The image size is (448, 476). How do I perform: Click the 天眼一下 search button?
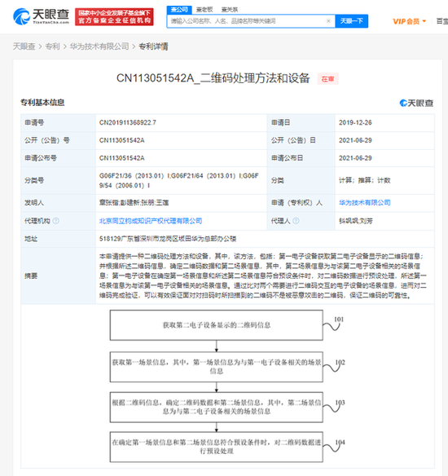tap(352, 21)
